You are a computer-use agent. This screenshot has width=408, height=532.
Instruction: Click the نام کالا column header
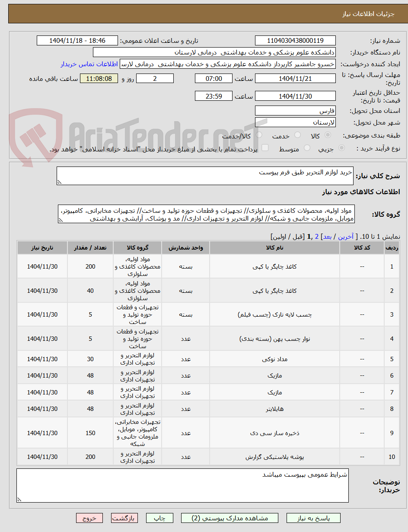[274, 247]
